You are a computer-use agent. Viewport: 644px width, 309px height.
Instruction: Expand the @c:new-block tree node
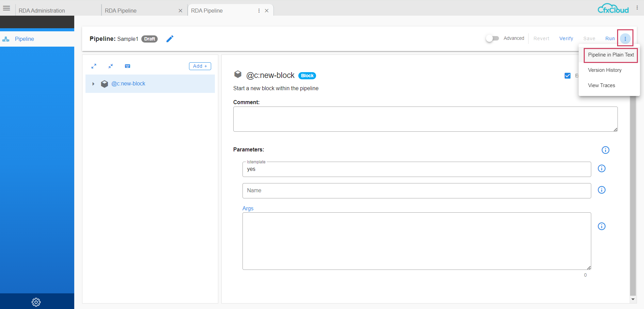(x=93, y=84)
